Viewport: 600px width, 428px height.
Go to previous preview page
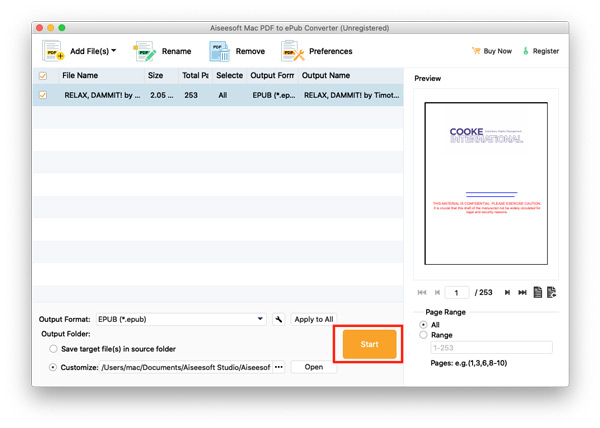[x=437, y=293]
